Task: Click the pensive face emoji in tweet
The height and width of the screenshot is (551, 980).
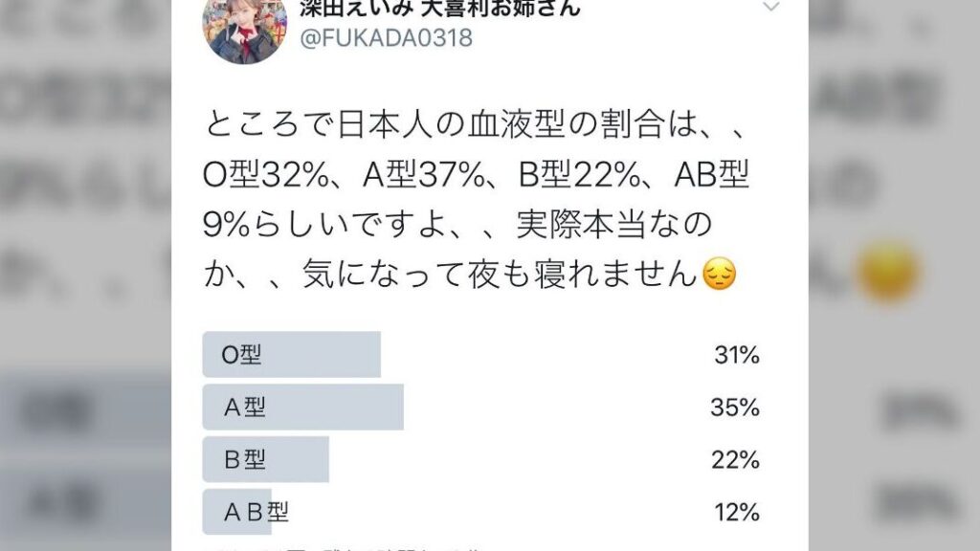Action: click(719, 275)
